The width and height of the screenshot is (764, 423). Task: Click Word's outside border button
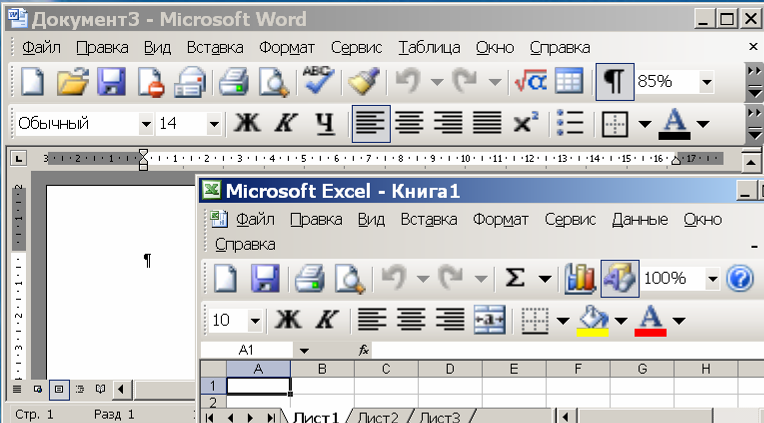click(x=615, y=124)
